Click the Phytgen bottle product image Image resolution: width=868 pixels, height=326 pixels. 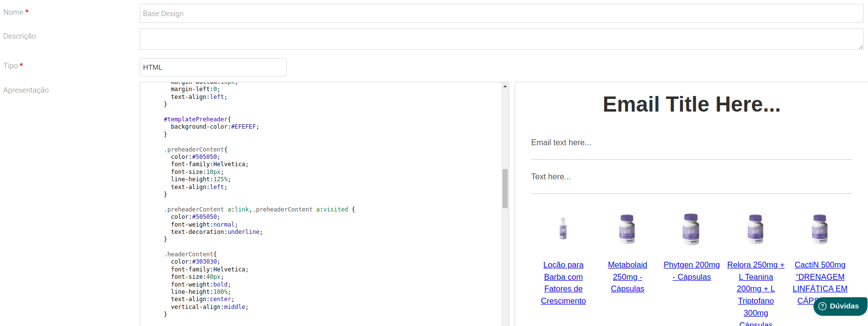tap(691, 229)
